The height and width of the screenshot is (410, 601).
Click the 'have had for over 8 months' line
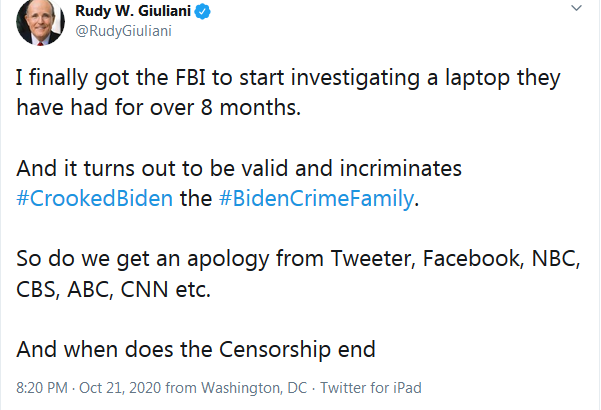(x=159, y=107)
